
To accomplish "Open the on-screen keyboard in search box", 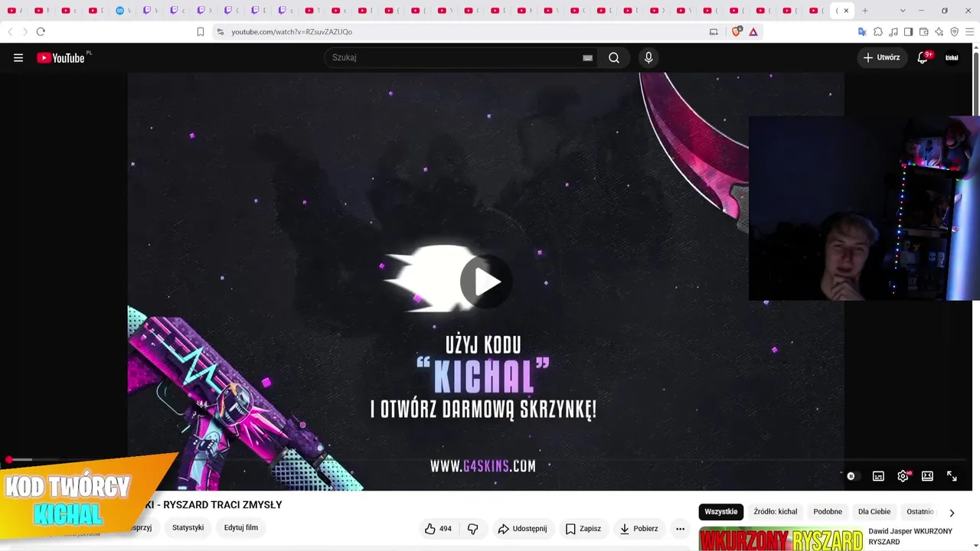I will [x=587, y=57].
